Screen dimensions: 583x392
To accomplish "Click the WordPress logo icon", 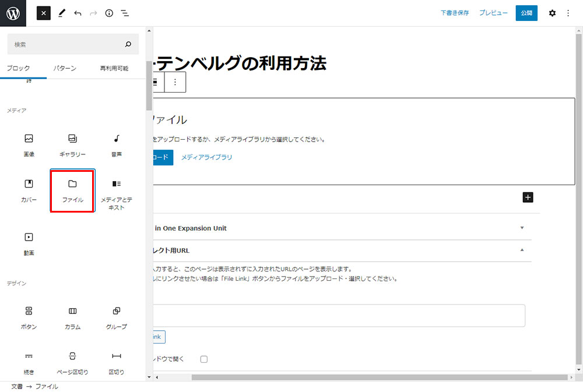I will 13,13.
